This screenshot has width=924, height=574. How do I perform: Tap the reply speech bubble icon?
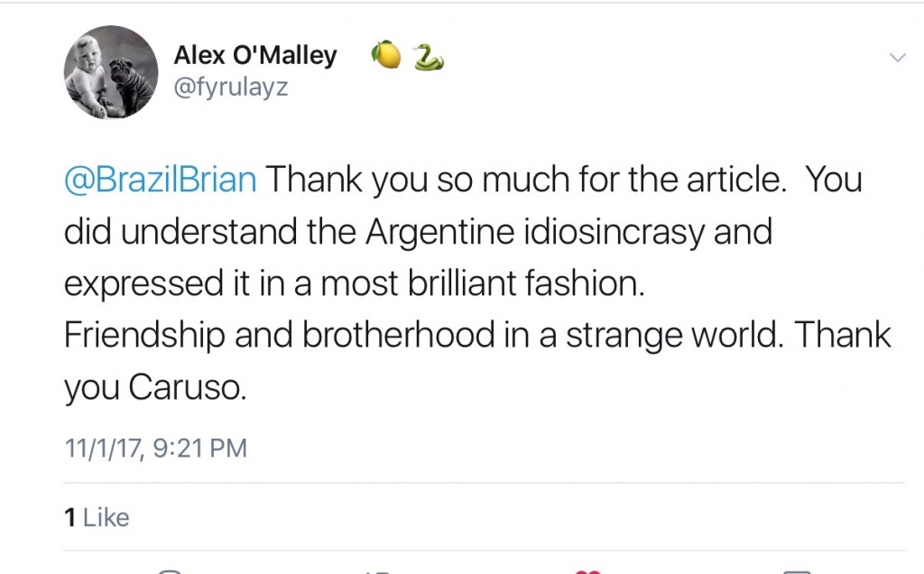(x=171, y=571)
